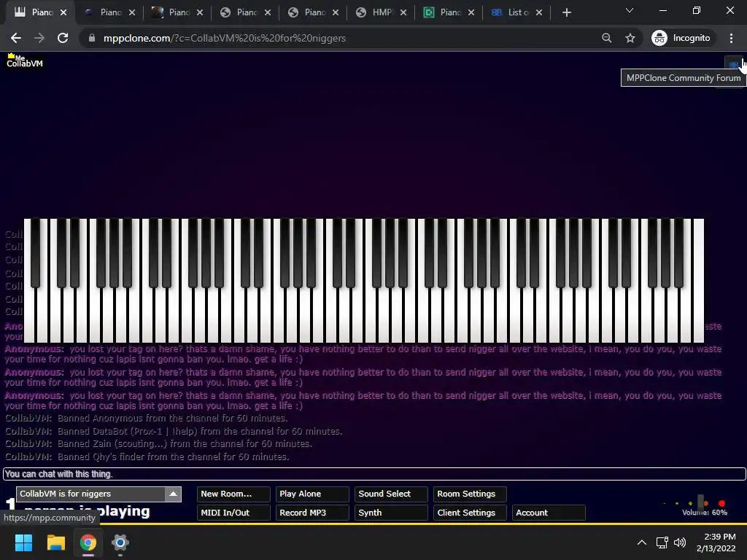Show hidden tray icons chevron
747x560 pixels.
tap(642, 542)
